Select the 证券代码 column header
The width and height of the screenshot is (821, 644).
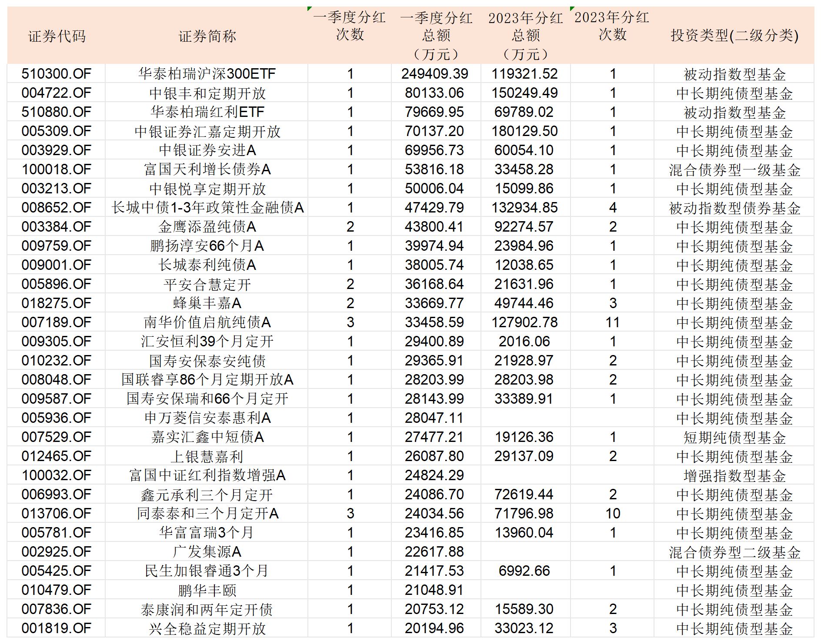[57, 36]
